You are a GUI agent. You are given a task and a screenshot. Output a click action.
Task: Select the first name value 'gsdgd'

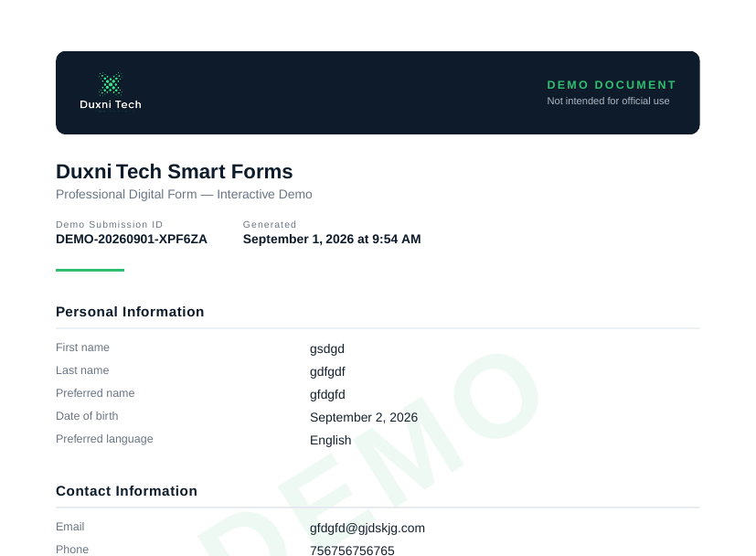tap(327, 348)
